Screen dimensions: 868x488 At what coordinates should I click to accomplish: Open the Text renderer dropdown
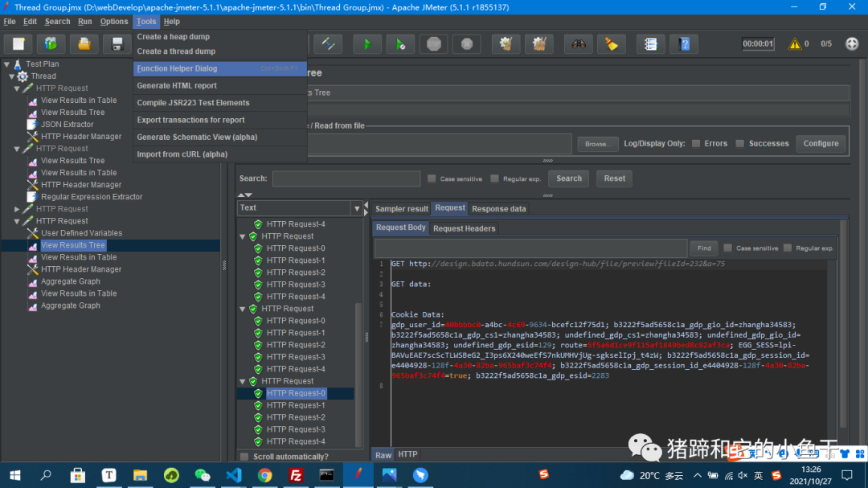[x=358, y=208]
